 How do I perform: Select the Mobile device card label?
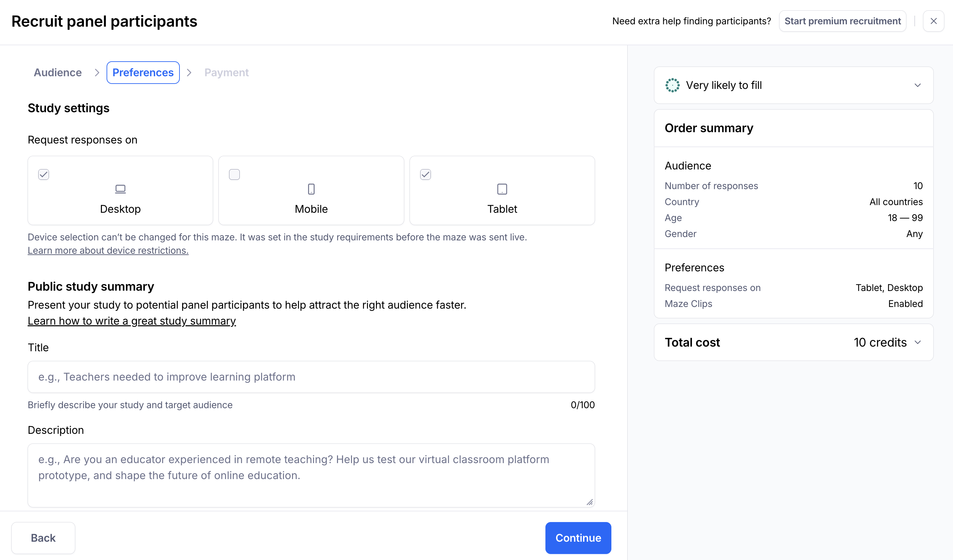[x=311, y=209]
